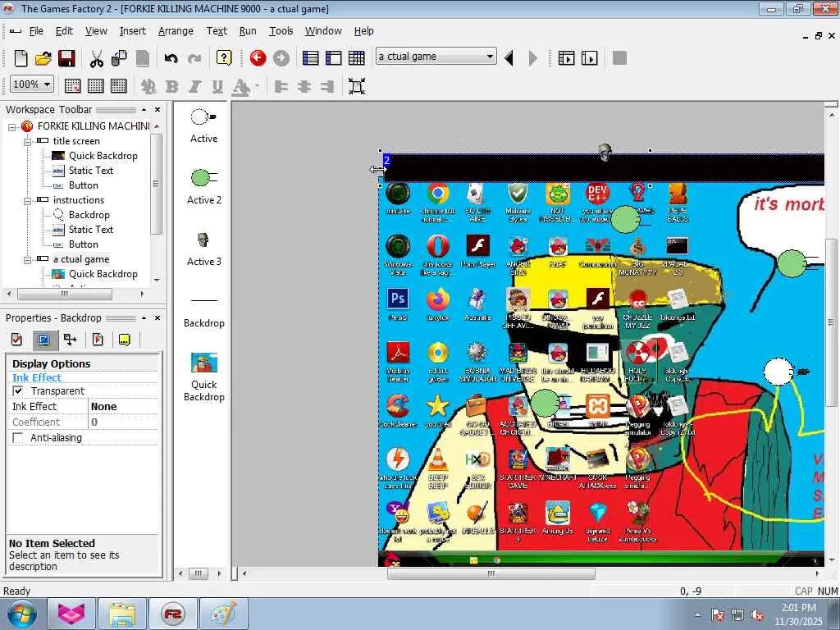The height and width of the screenshot is (630, 840).
Task: Open the Frame Editor icon
Action: [x=334, y=58]
